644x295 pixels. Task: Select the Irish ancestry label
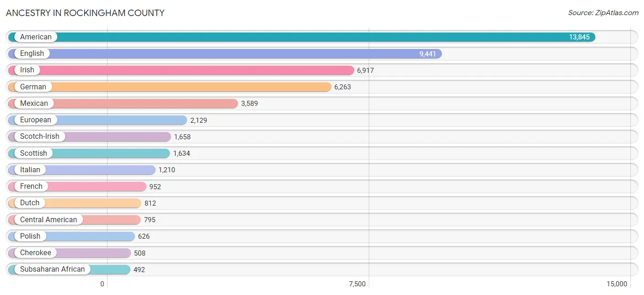[x=27, y=70]
